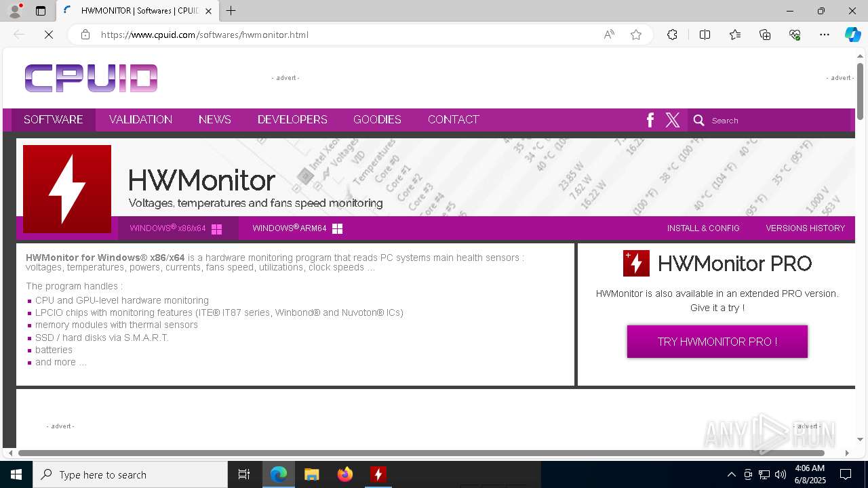
Task: Click 'HWMonitor for Windows® x86/x64' text
Action: (x=105, y=258)
